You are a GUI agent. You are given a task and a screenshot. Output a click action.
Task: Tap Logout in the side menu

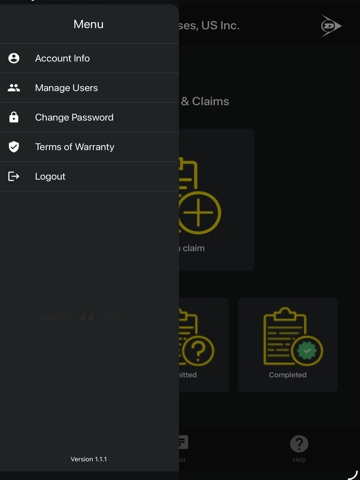[x=89, y=176]
